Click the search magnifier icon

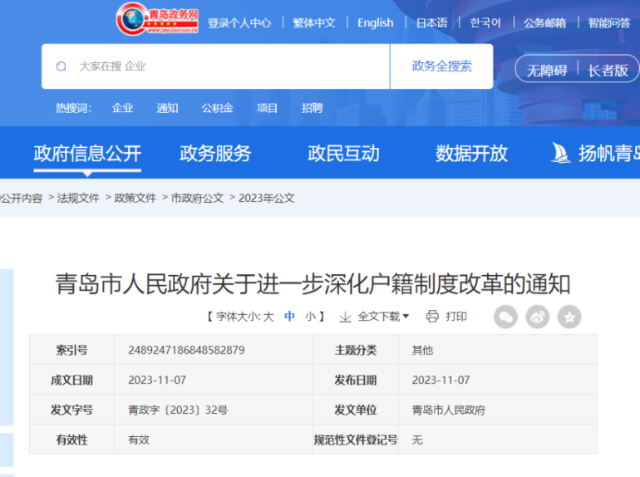tap(61, 67)
